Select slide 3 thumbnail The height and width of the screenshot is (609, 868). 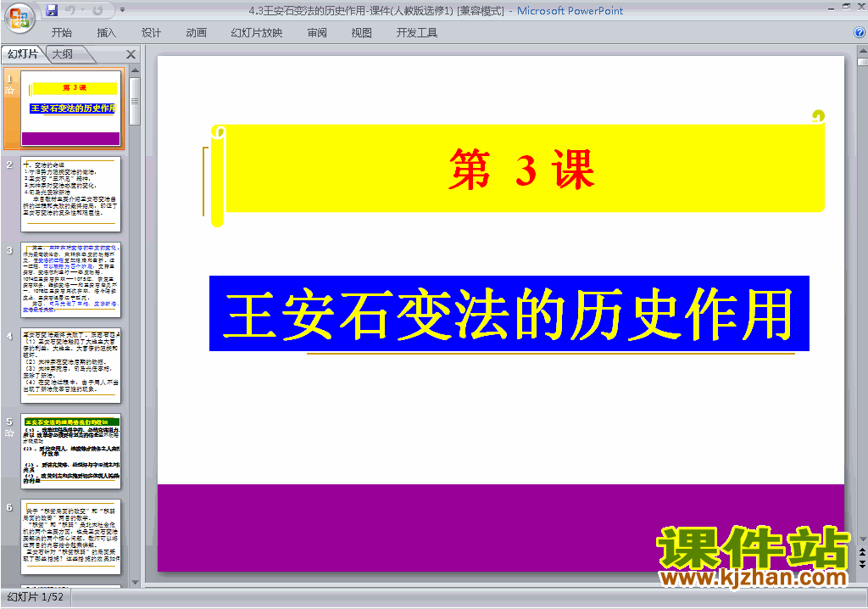coord(71,280)
